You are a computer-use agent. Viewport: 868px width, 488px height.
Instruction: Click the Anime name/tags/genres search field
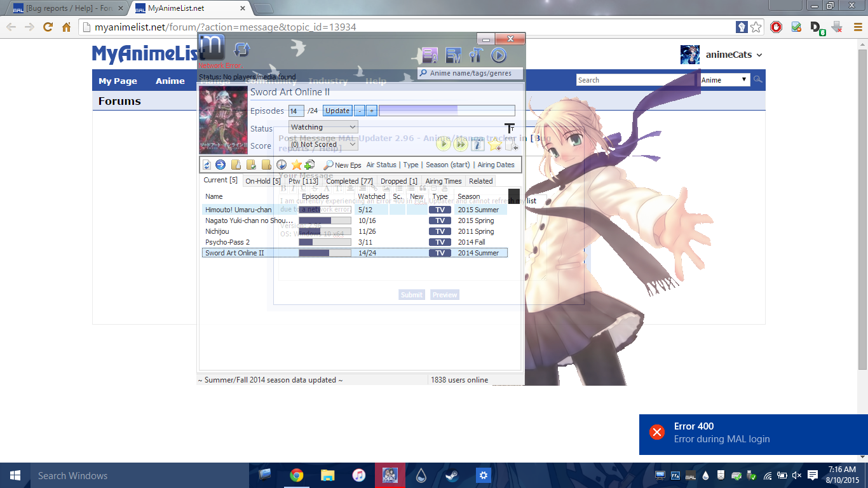click(x=470, y=73)
